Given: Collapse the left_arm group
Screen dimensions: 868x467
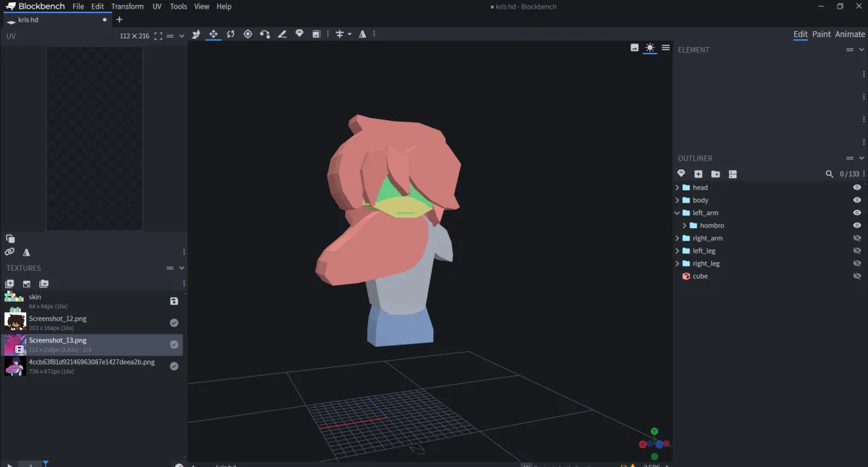Looking at the screenshot, I should [678, 213].
